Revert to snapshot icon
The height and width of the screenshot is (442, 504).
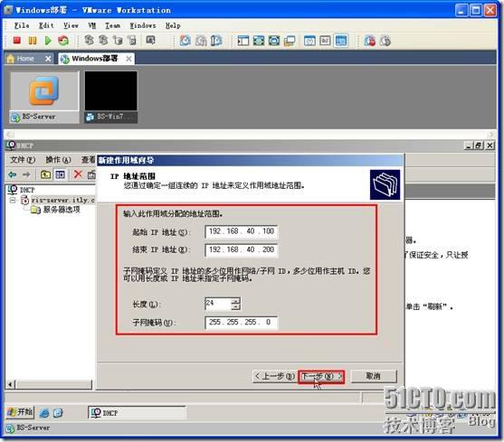pyautogui.click(x=201, y=41)
